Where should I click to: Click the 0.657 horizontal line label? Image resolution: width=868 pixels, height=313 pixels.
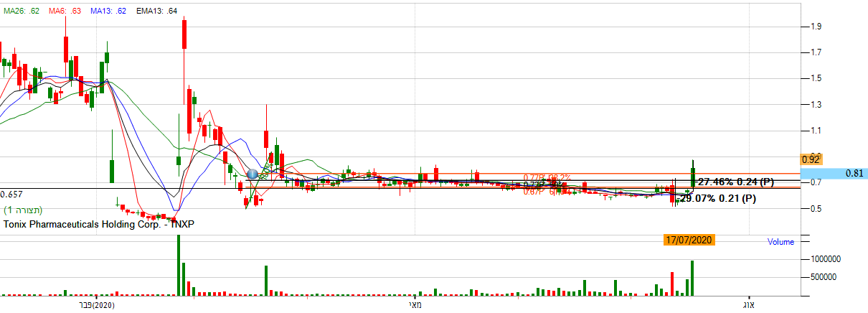(11, 195)
